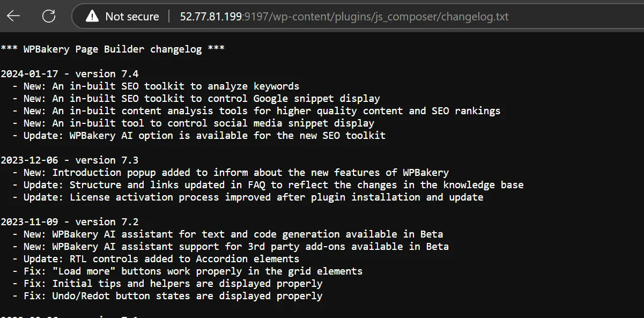Click the '2024-01-17 - version 7.4' heading
This screenshot has height=318, width=644.
click(70, 74)
